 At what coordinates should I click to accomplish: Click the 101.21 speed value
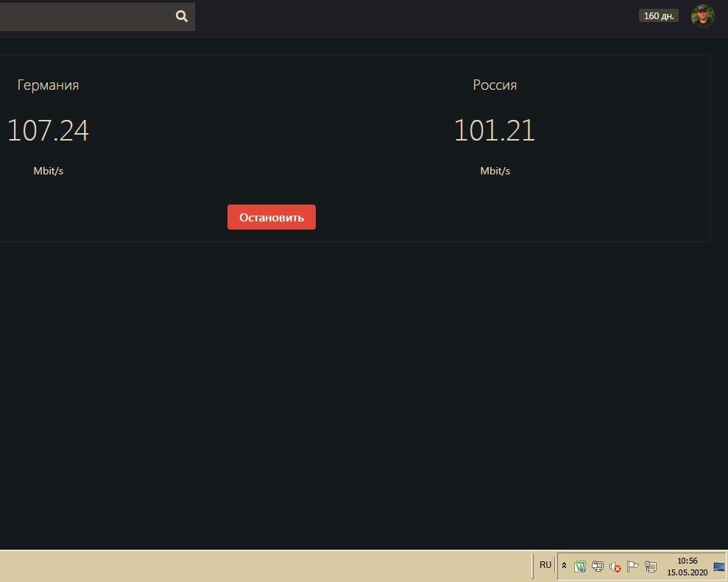(x=495, y=130)
